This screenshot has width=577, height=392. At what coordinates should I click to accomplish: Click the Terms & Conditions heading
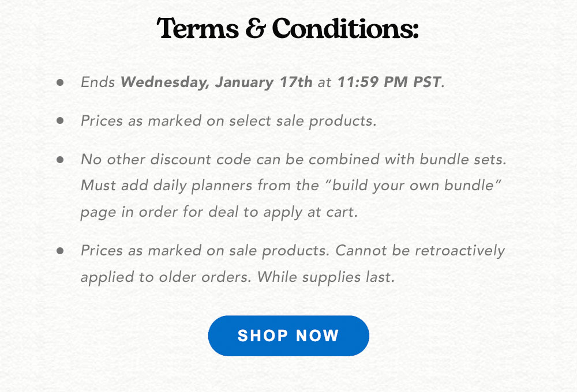(x=288, y=28)
